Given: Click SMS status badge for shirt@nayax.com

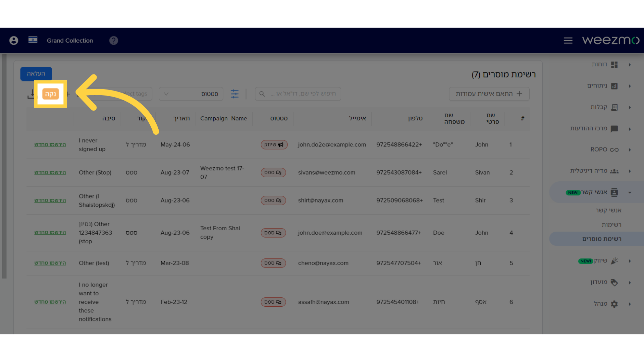Looking at the screenshot, I should (273, 200).
